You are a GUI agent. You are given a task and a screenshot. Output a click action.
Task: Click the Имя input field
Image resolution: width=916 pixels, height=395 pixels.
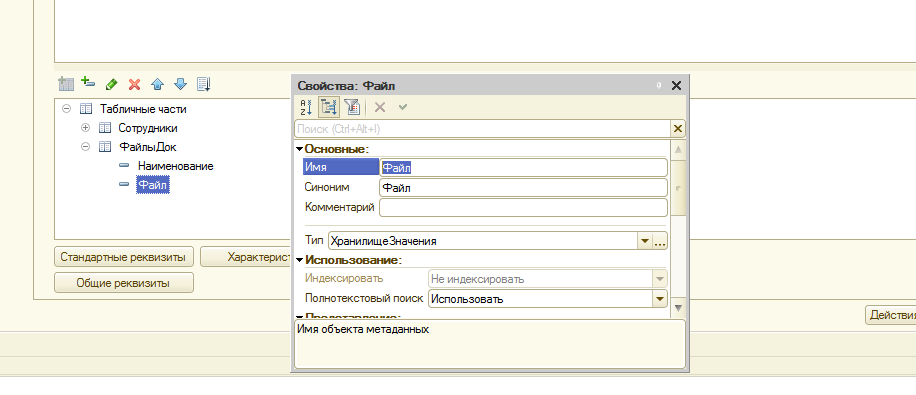(x=523, y=168)
